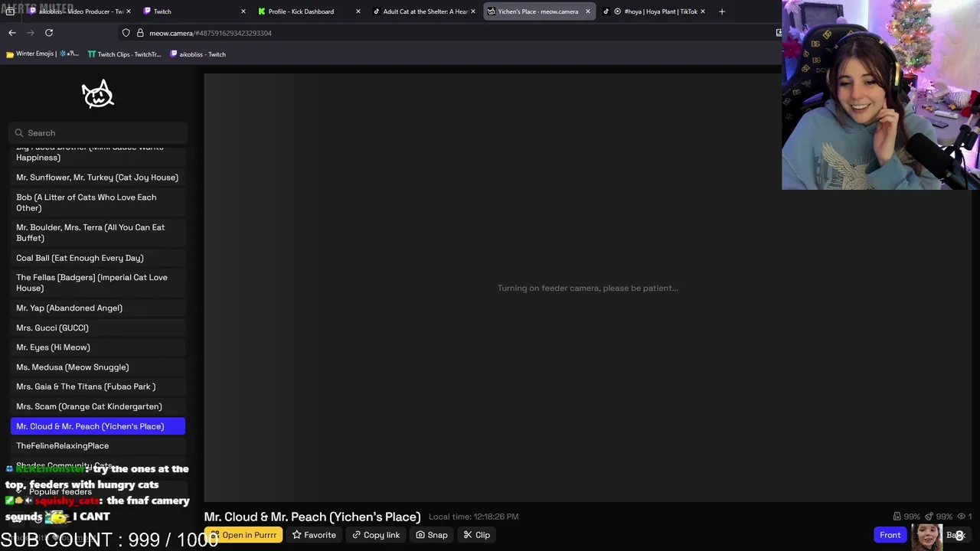The image size is (980, 551).
Task: Click the Copy link button
Action: 376,535
